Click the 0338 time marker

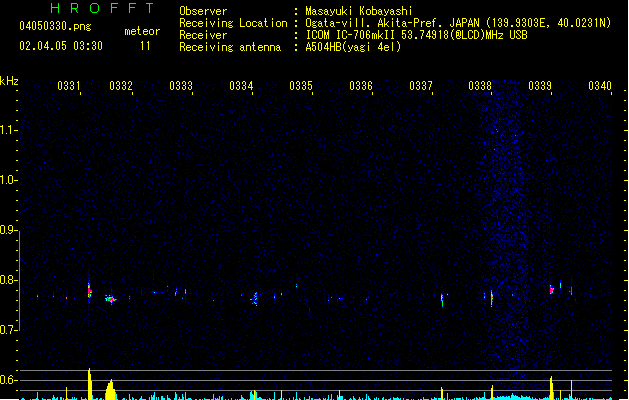480,86
